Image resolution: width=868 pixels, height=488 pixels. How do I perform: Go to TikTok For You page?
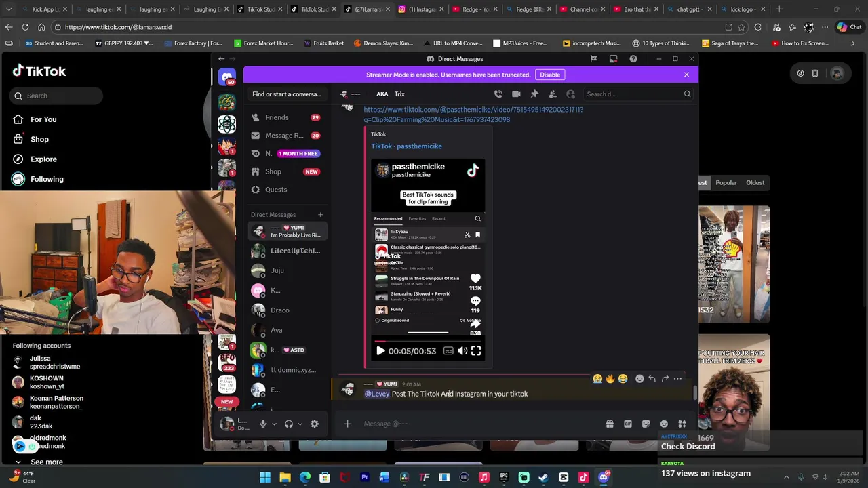(x=43, y=119)
